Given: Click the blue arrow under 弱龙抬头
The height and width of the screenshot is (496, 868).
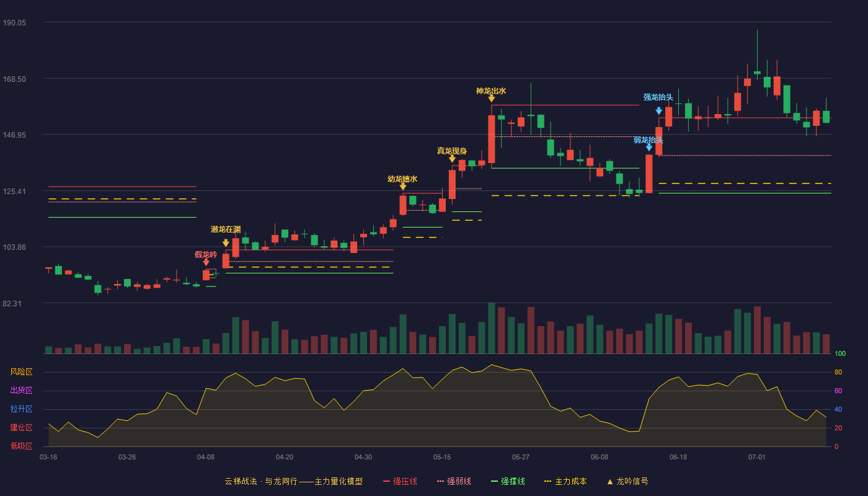Looking at the screenshot, I should (649, 148).
